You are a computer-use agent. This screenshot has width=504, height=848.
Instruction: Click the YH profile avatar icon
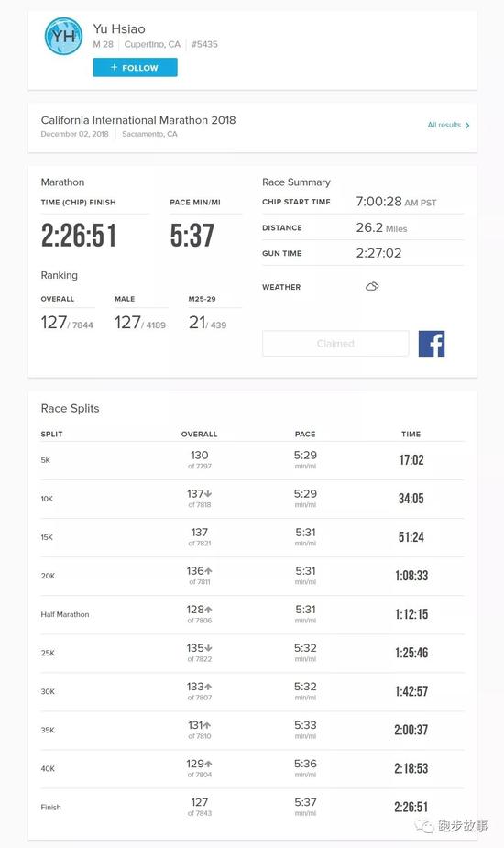[63, 37]
